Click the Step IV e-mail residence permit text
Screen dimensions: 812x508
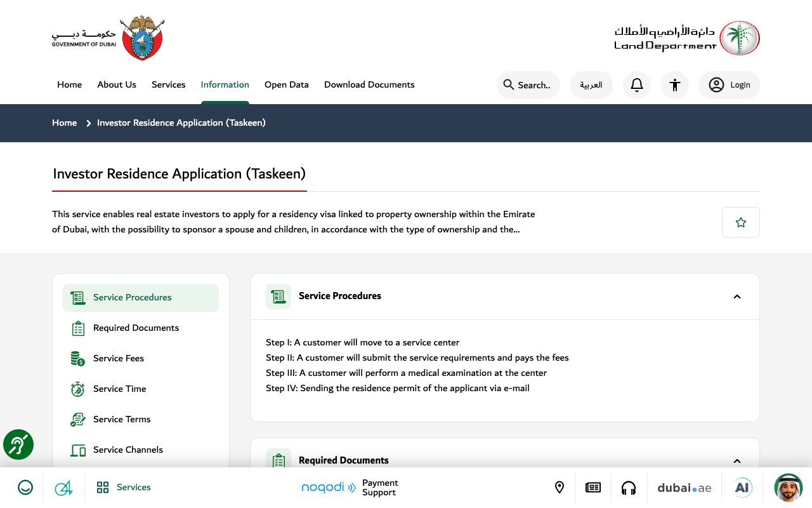(398, 388)
